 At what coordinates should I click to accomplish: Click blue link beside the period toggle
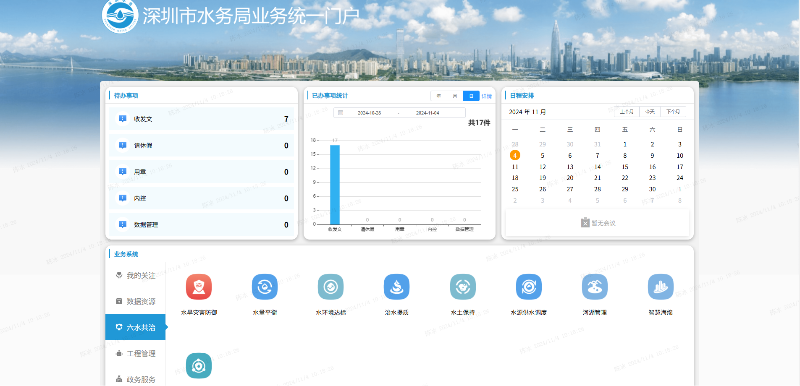[487, 96]
